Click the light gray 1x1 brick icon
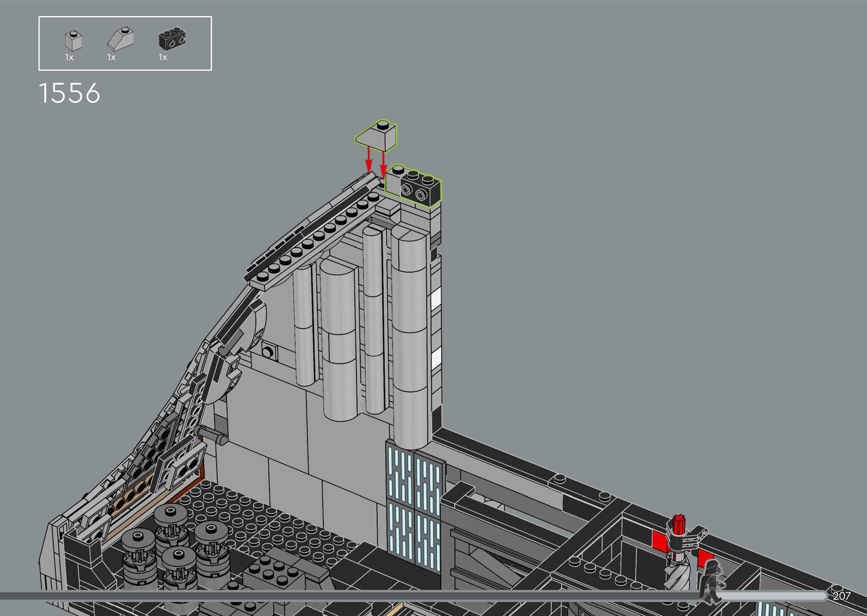867x616 pixels. (73, 41)
